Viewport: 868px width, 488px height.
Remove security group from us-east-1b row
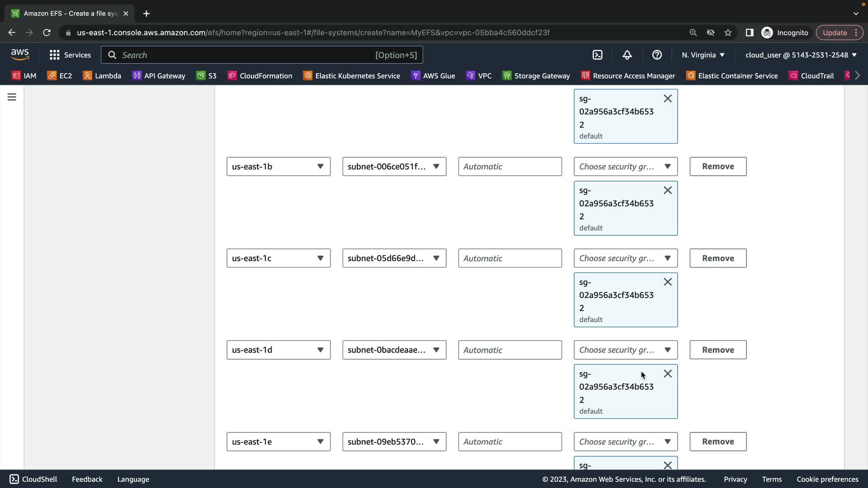667,191
